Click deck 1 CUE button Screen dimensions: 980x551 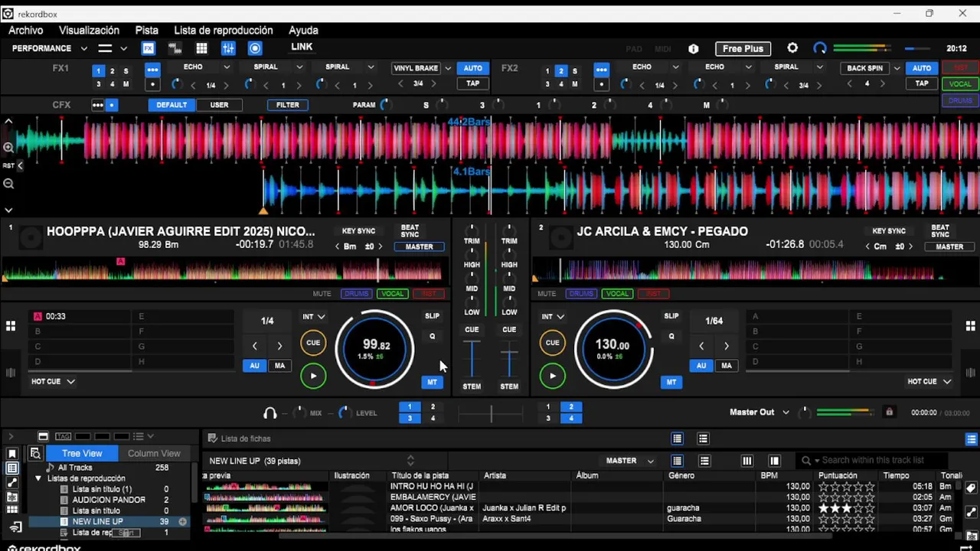(x=313, y=343)
